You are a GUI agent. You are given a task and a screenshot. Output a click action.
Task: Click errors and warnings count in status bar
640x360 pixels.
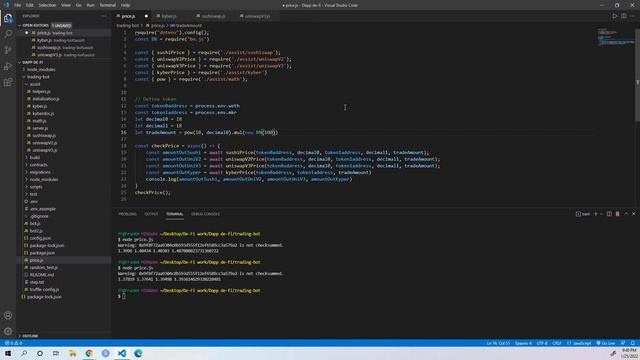coord(13,343)
